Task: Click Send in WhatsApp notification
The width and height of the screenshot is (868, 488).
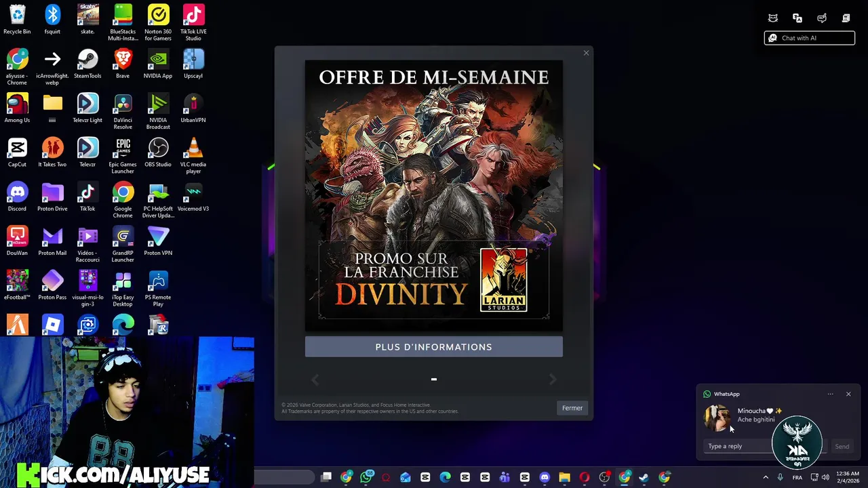Action: coord(842,447)
